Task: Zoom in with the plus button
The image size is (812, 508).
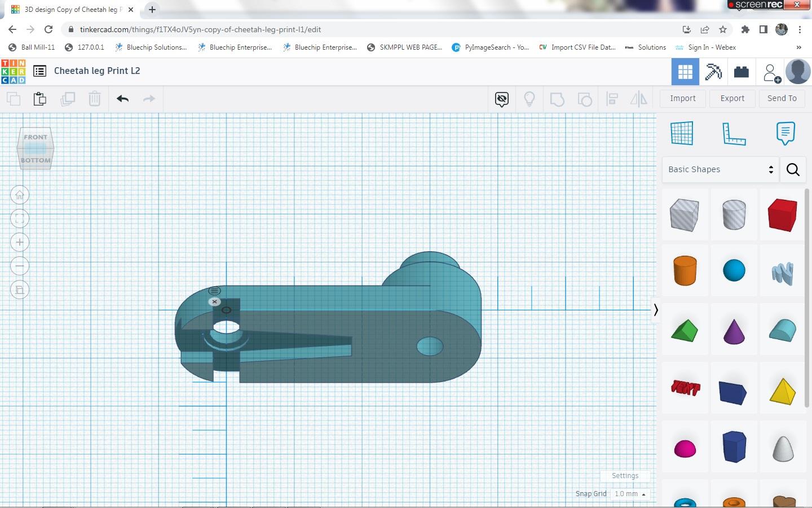Action: 20,243
